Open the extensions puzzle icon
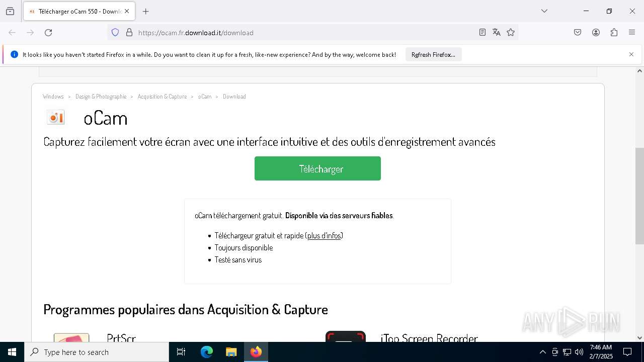644x362 pixels. (614, 33)
